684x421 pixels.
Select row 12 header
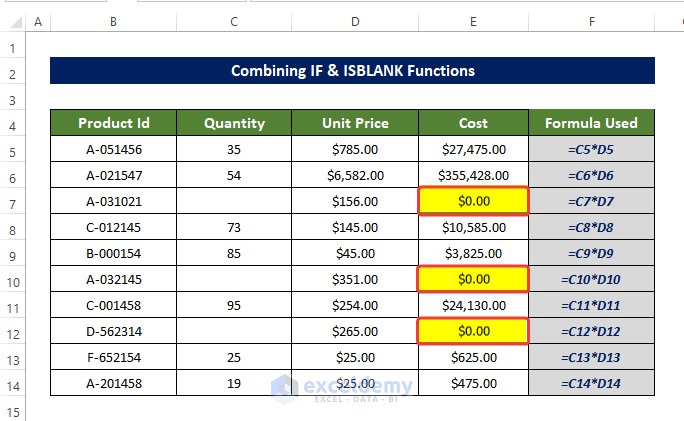[12, 331]
